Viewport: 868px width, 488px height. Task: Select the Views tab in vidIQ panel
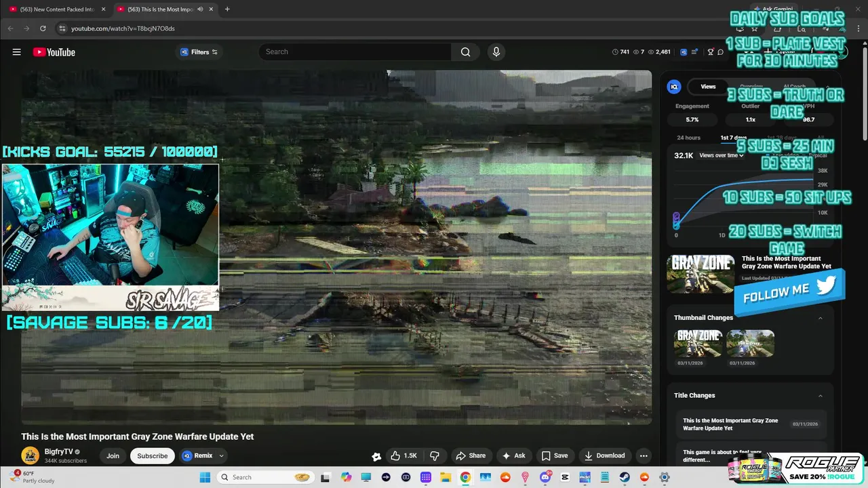(x=708, y=87)
